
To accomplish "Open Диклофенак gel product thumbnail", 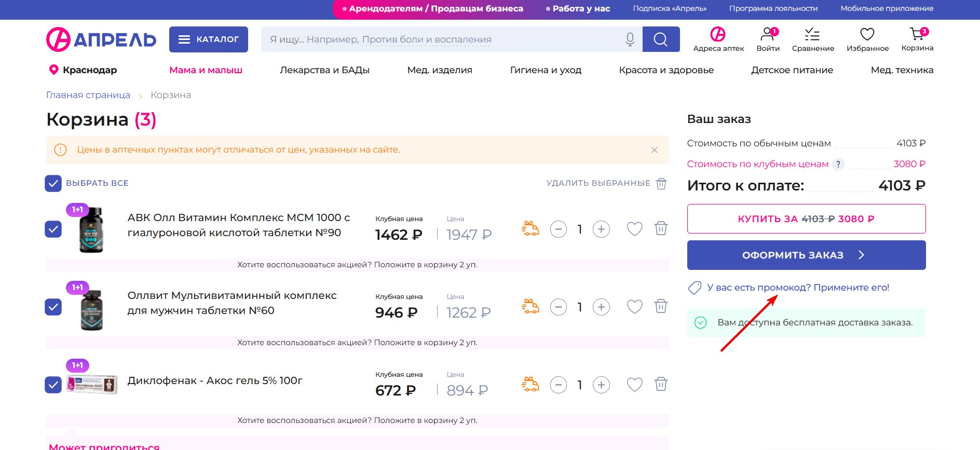I will point(92,385).
